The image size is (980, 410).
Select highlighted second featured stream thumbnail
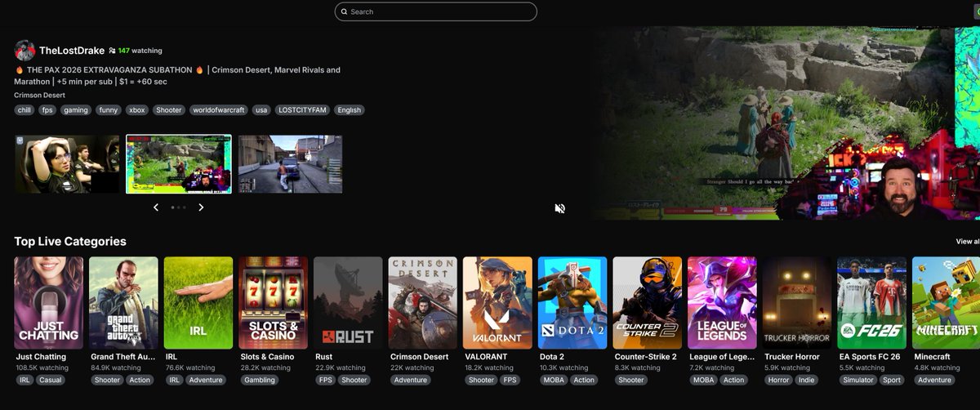point(179,164)
